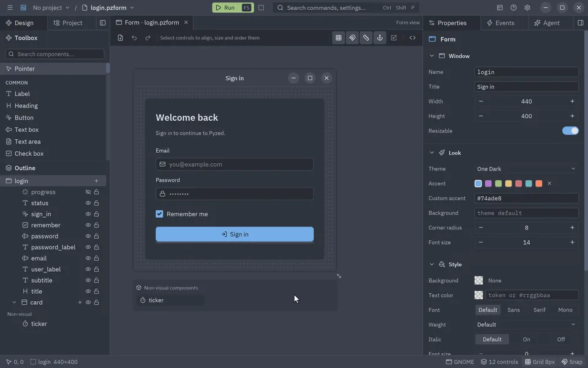The height and width of the screenshot is (368, 588).
Task: Toggle the anchor toolbar icon
Action: (380, 37)
